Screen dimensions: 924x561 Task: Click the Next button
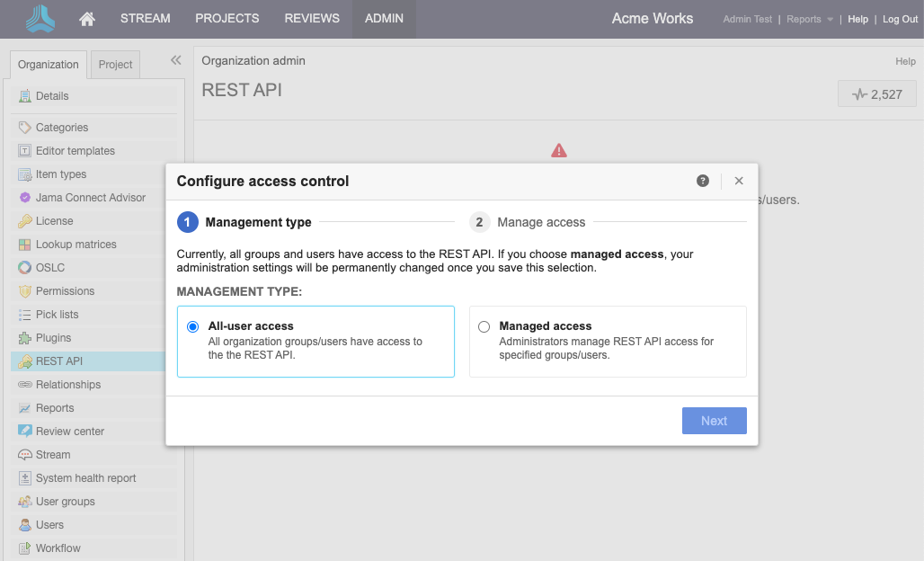pos(715,421)
